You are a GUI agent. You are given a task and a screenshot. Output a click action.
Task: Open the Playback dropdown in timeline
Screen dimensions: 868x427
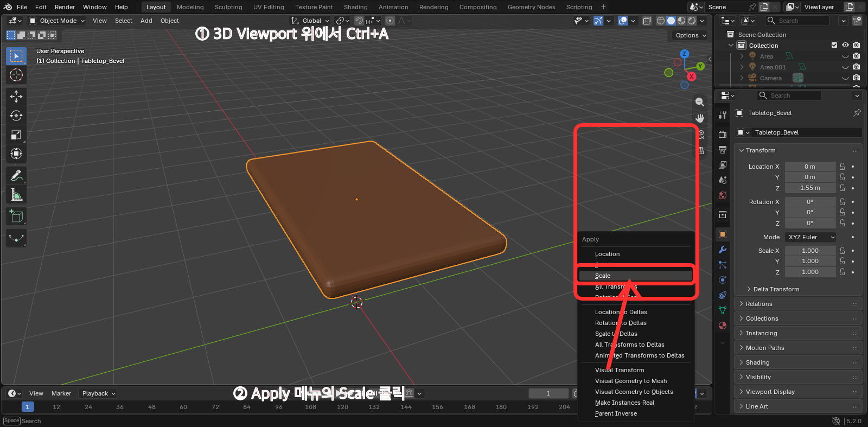click(98, 393)
